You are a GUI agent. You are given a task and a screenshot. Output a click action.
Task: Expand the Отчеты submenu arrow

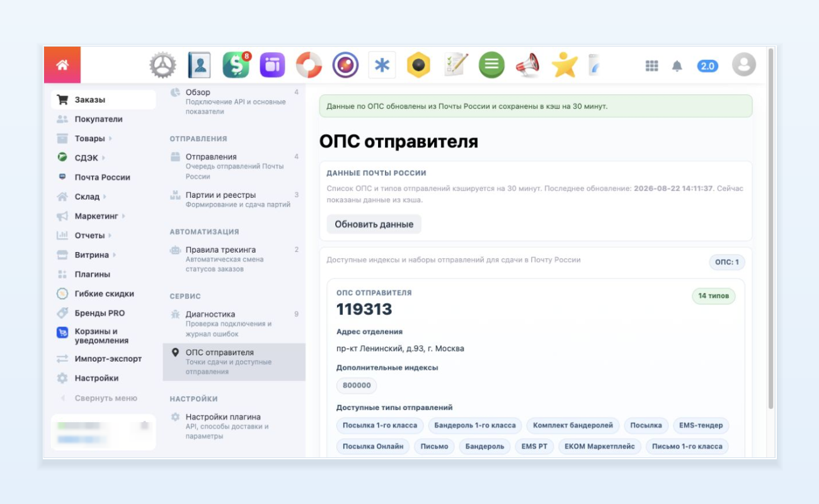110,236
